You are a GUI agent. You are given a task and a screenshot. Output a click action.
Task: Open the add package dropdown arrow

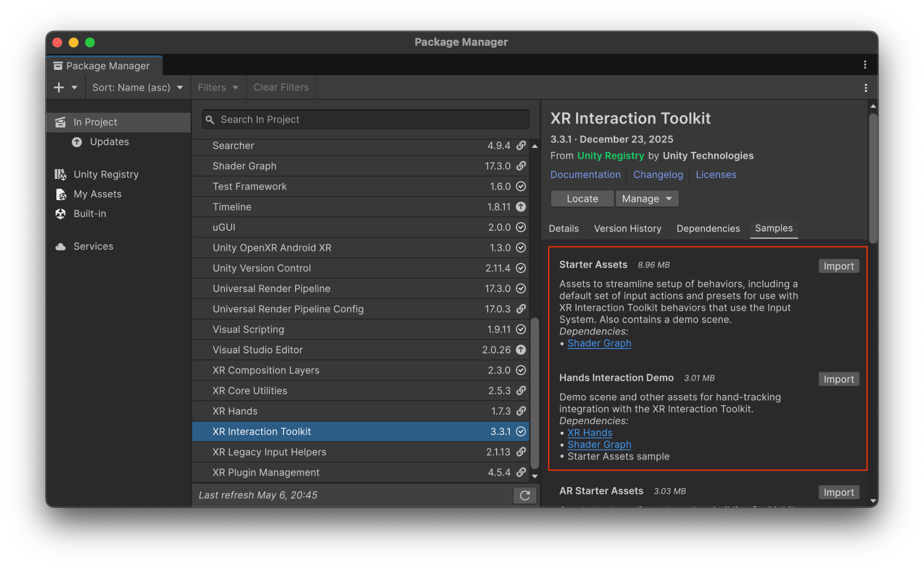point(74,87)
